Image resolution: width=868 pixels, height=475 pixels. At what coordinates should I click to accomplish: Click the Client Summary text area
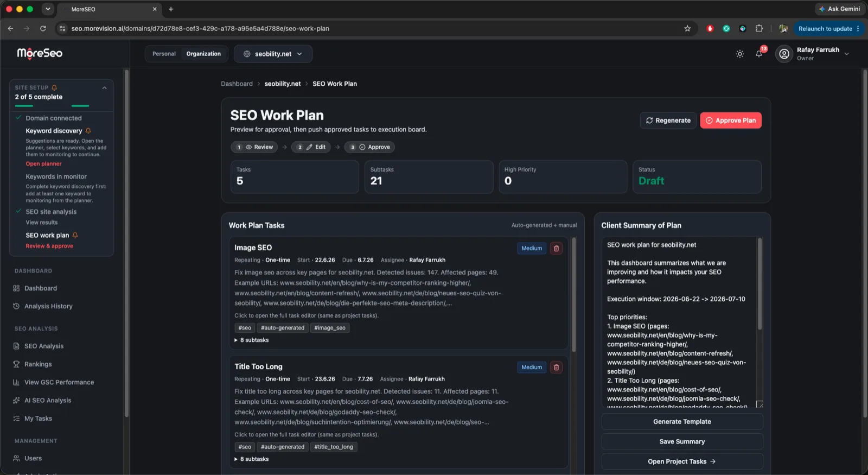(682, 322)
